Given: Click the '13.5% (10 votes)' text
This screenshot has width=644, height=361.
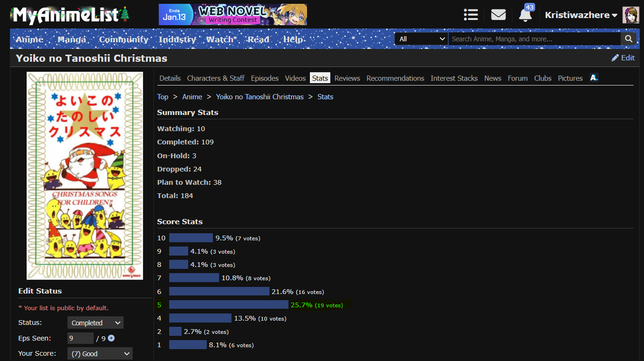Looking at the screenshot, I should tap(260, 318).
